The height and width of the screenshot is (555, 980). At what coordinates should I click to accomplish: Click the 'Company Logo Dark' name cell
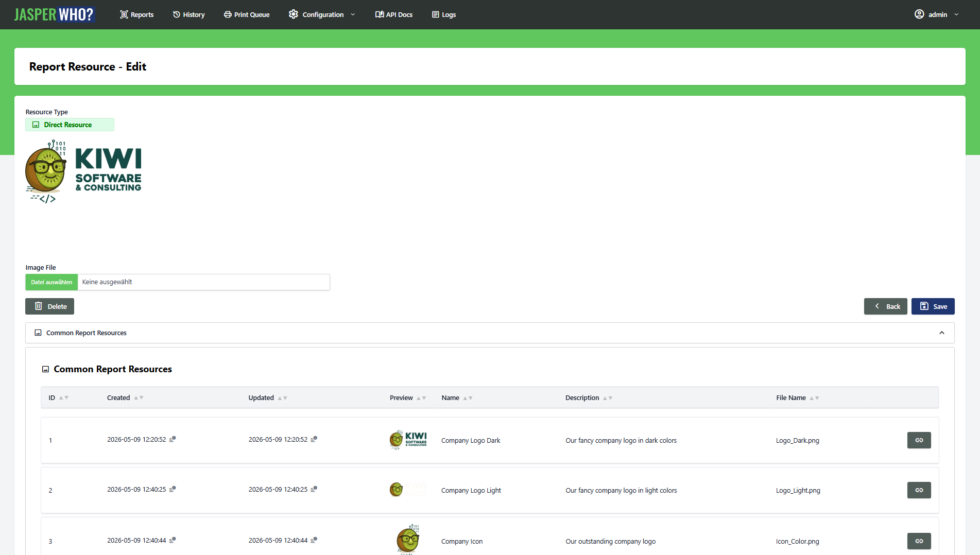[x=471, y=441]
